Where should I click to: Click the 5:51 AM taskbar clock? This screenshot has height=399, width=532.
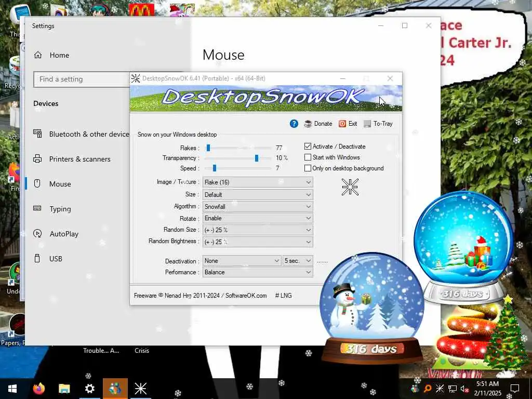click(x=487, y=384)
